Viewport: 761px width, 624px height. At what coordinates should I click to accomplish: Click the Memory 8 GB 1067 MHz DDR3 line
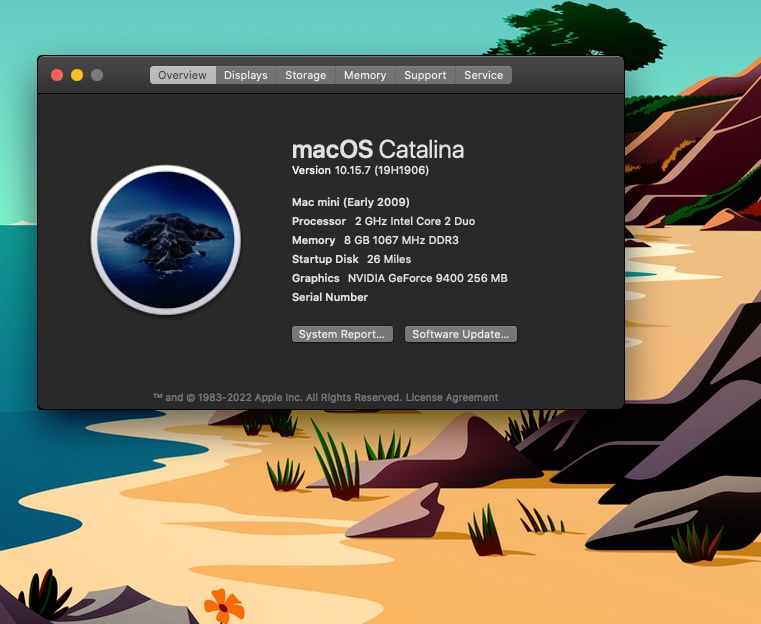pyautogui.click(x=375, y=240)
